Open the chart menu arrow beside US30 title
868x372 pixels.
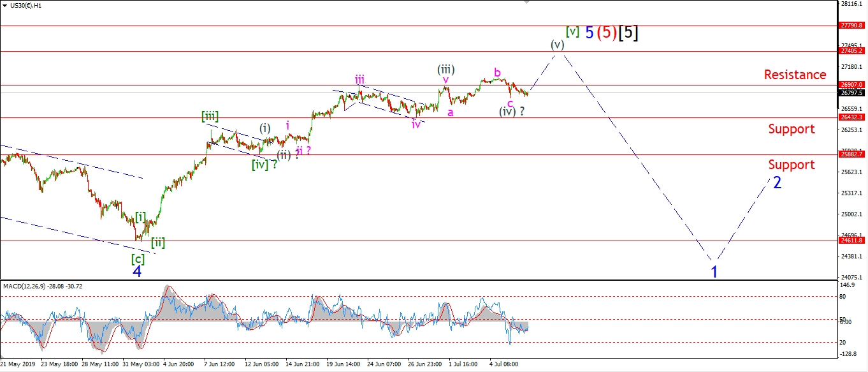point(5,5)
